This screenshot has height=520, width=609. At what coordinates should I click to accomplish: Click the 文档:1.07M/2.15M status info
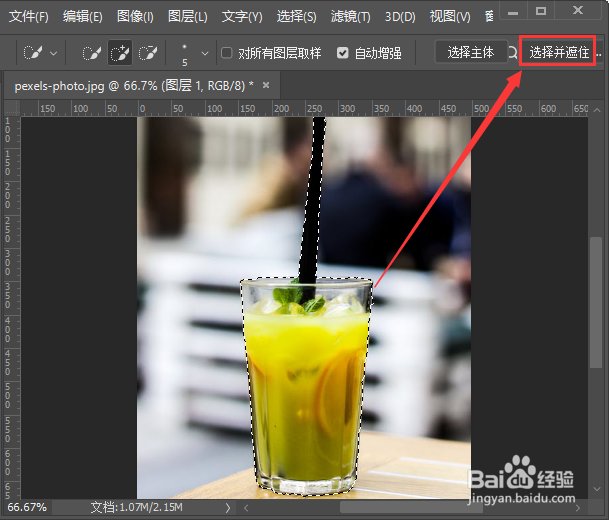136,507
